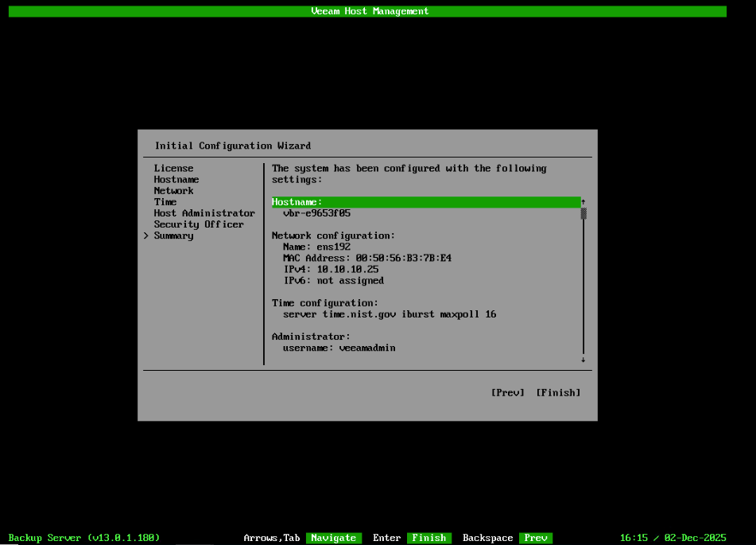This screenshot has width=756, height=545.
Task: Click the Finish hint in the status bar
Action: 429,537
